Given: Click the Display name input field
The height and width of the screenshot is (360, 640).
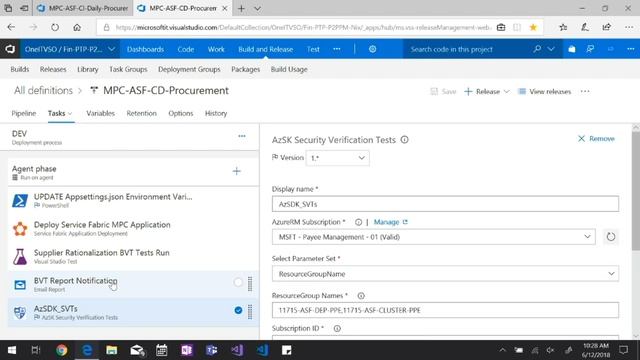Looking at the screenshot, I should (445, 204).
